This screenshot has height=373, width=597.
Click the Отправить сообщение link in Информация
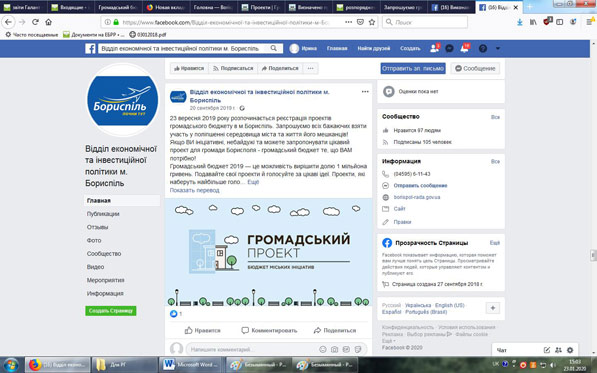[420, 186]
